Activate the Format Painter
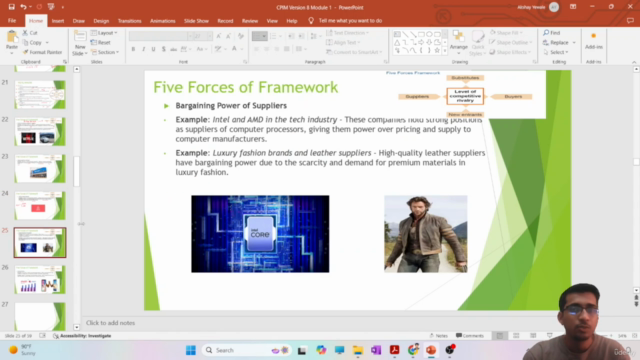Image resolution: width=640 pixels, height=360 pixels. click(x=42, y=52)
